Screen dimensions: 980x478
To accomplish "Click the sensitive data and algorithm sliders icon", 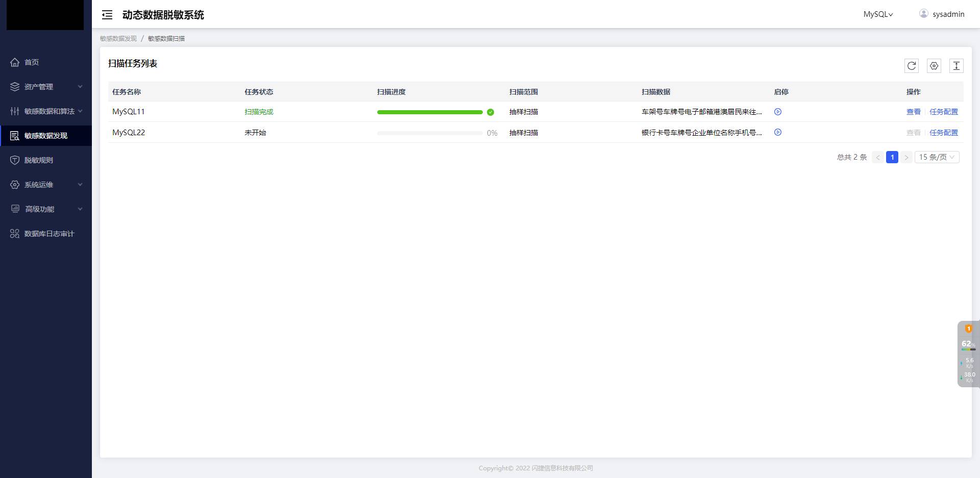I will (15, 111).
